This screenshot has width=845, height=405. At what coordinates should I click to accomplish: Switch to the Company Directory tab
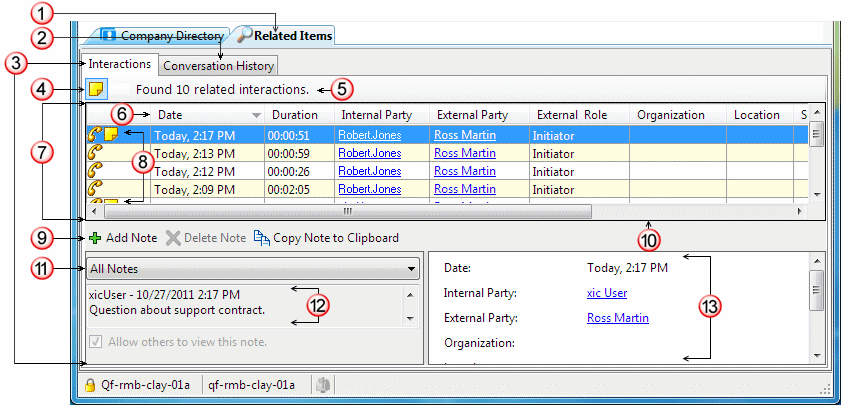(x=164, y=35)
